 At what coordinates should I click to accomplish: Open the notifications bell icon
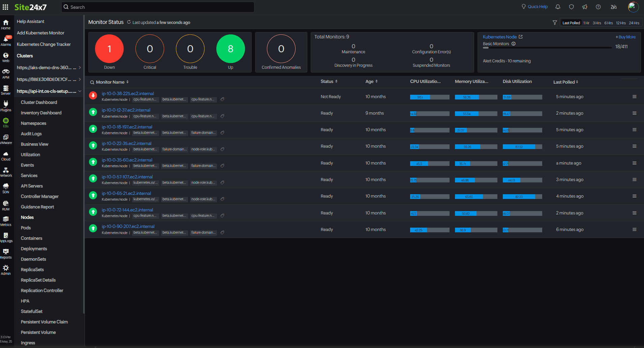pos(558,7)
